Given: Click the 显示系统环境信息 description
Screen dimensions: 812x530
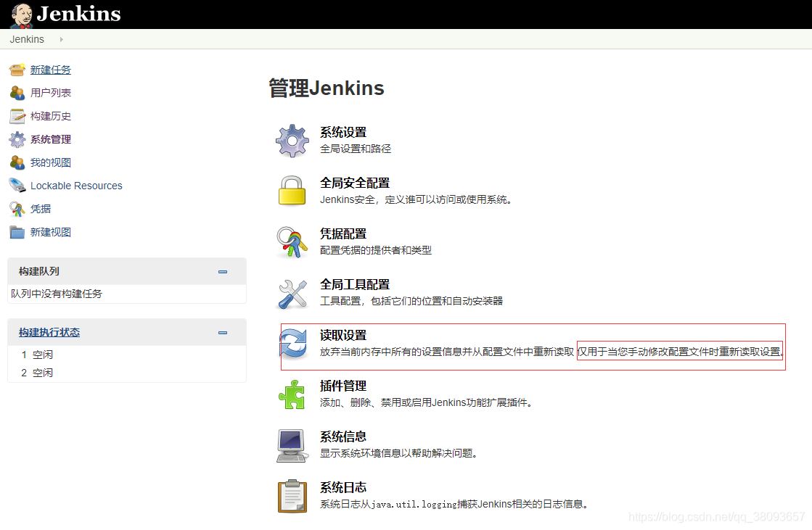Looking at the screenshot, I should (x=398, y=453).
